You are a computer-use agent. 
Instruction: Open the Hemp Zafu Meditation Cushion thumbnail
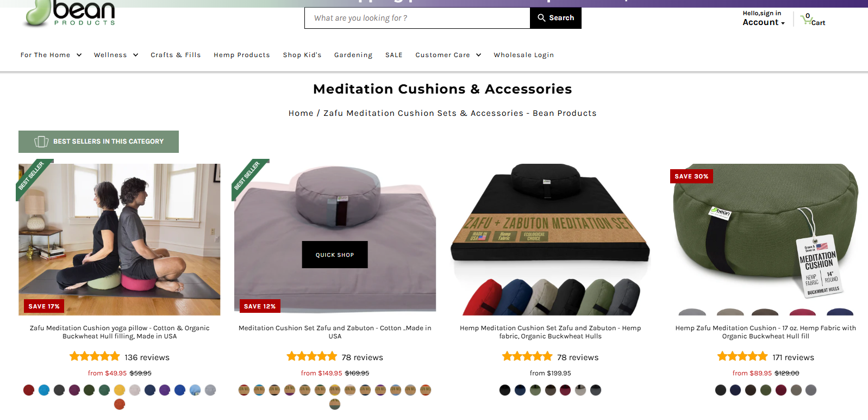(x=766, y=239)
